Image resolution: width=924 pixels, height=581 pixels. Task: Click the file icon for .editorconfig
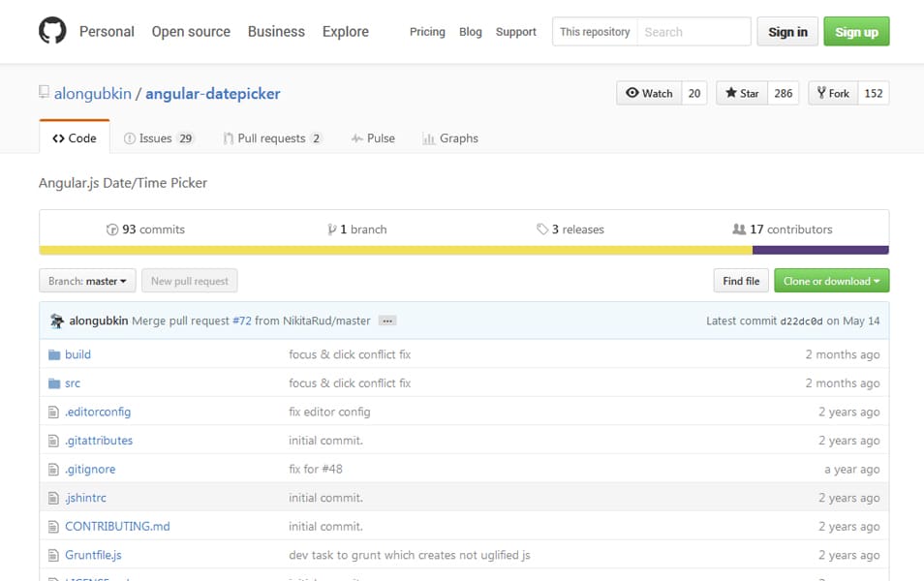tap(53, 412)
